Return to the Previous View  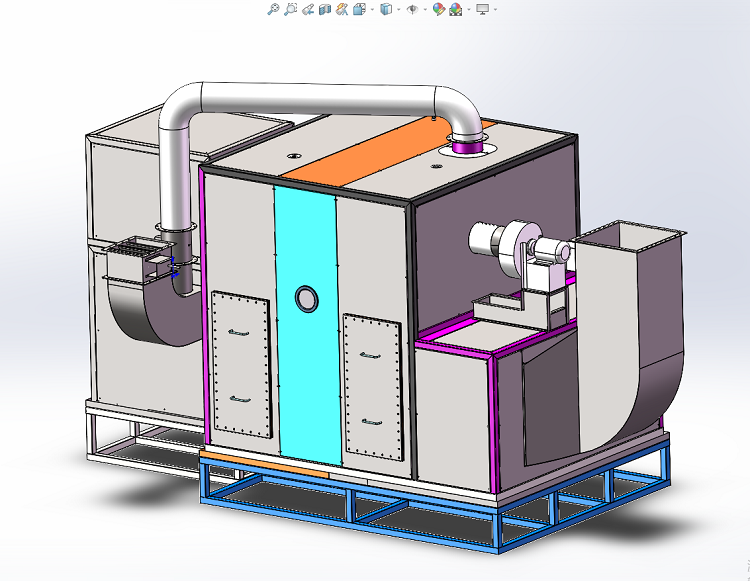coord(308,9)
